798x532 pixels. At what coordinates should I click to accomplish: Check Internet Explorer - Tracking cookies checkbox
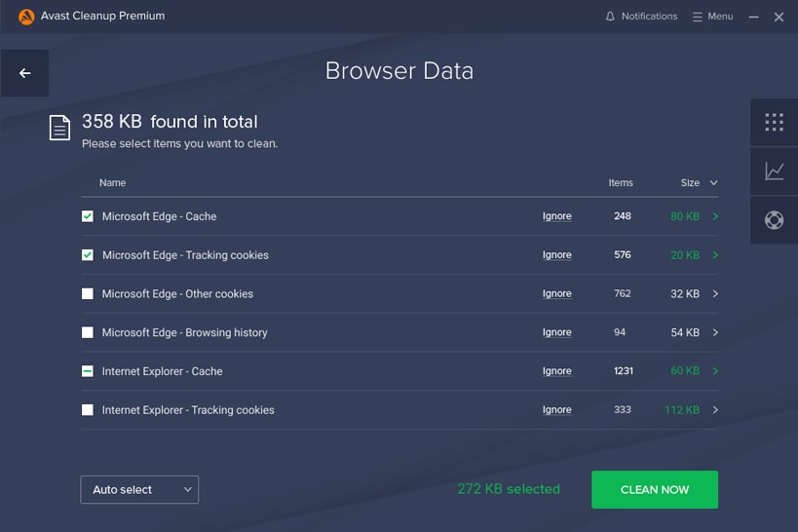pyautogui.click(x=88, y=410)
